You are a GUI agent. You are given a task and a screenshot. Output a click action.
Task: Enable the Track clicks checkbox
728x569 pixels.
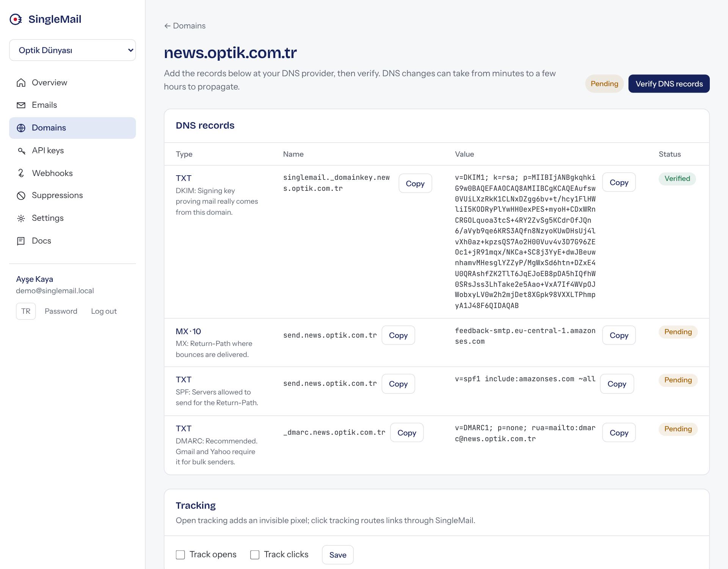[x=255, y=555]
